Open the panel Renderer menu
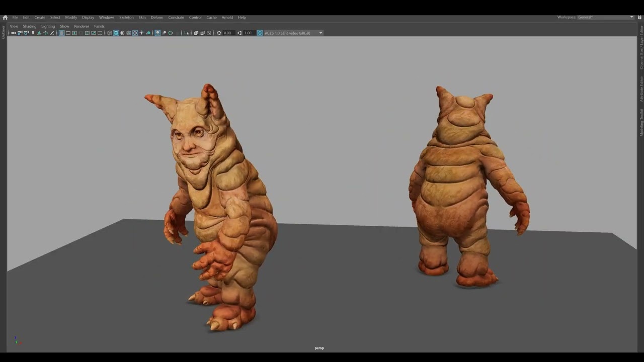644x362 pixels. click(x=81, y=26)
